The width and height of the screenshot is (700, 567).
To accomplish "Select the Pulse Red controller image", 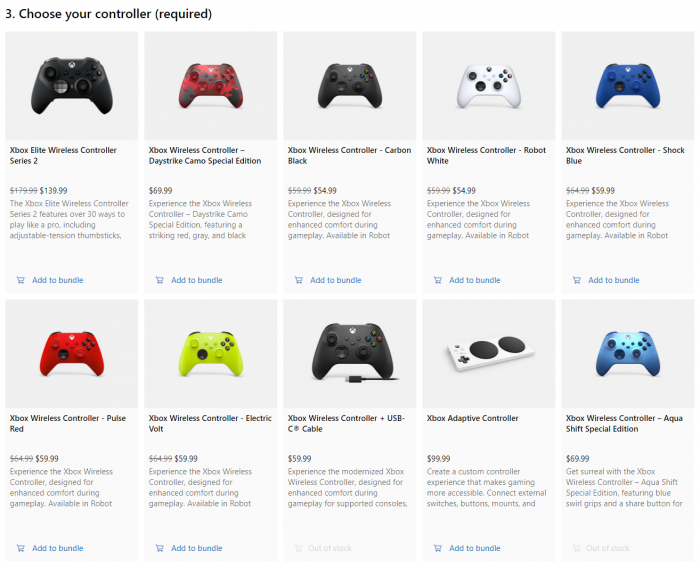I will [70, 352].
